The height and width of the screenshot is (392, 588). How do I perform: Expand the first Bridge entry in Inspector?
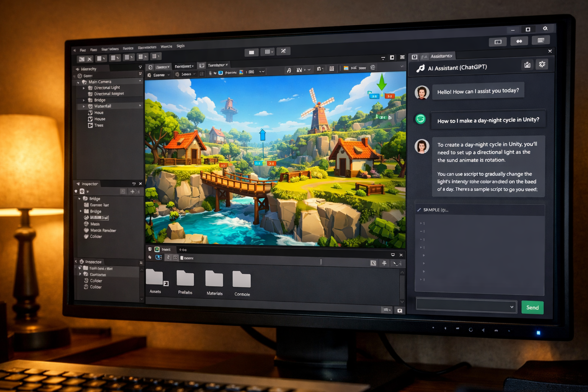coord(80,199)
